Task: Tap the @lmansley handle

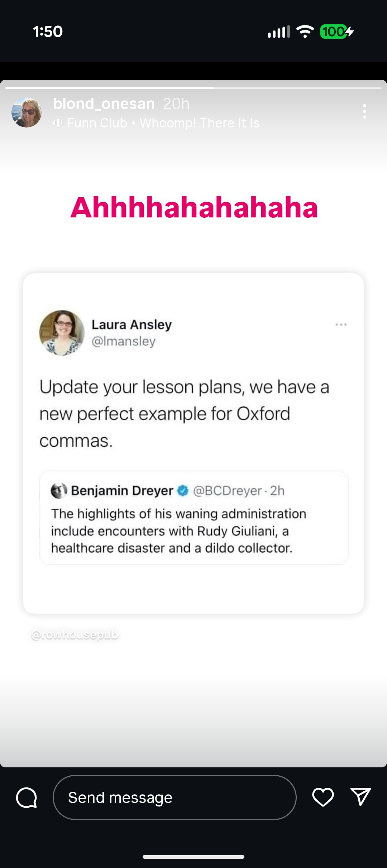Action: tap(124, 341)
